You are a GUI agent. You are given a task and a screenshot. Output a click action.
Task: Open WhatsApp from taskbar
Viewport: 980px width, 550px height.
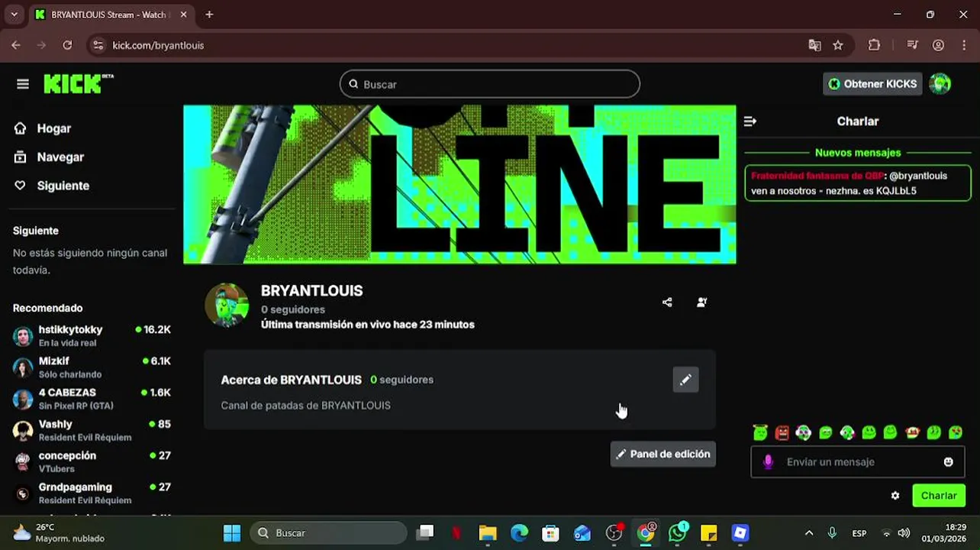(677, 532)
